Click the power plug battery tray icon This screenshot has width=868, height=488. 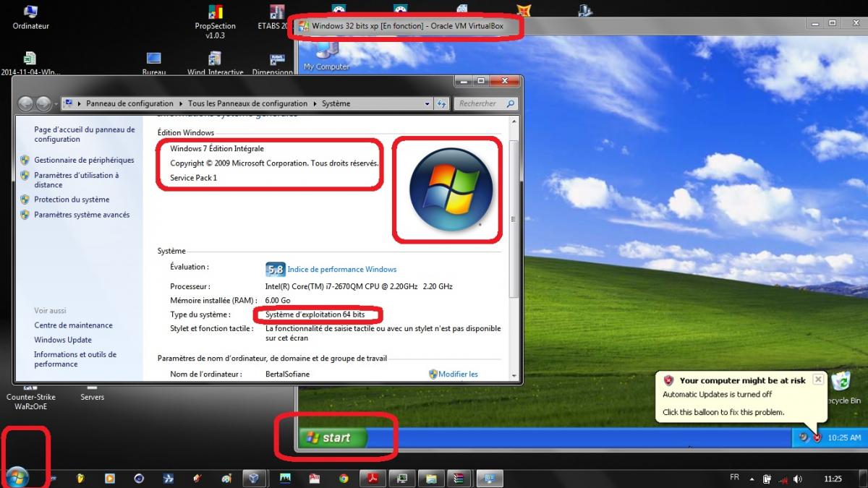point(767,479)
